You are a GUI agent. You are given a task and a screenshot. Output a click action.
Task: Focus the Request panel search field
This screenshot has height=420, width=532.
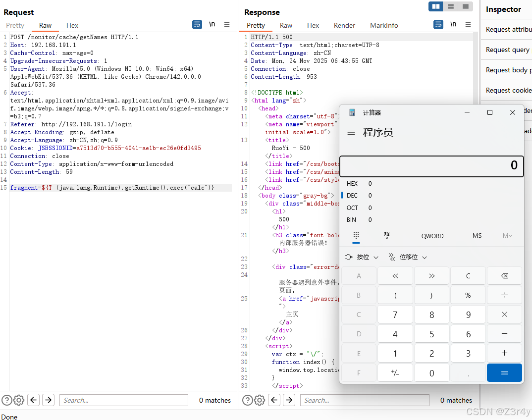[x=124, y=400]
